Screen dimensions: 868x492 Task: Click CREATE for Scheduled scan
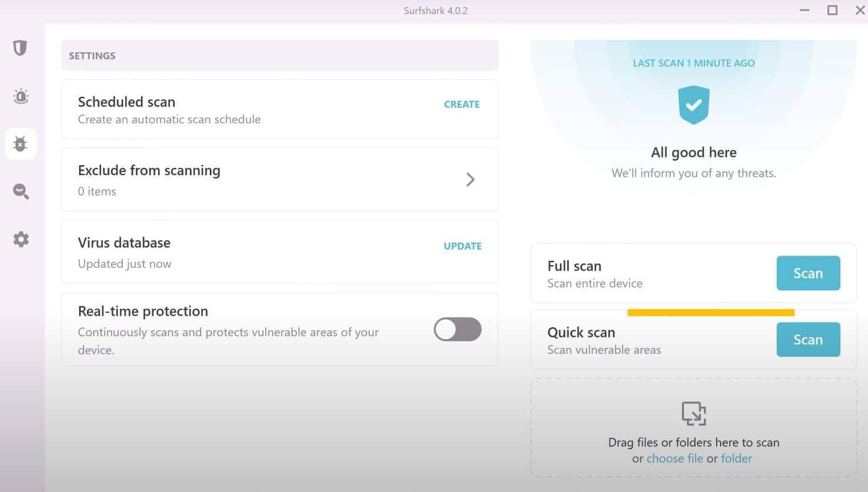point(462,104)
